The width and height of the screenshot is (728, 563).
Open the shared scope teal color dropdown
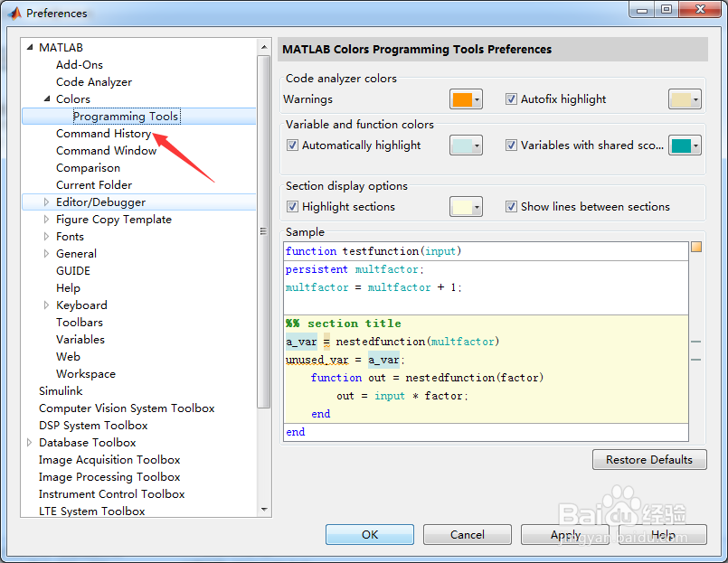tap(685, 145)
